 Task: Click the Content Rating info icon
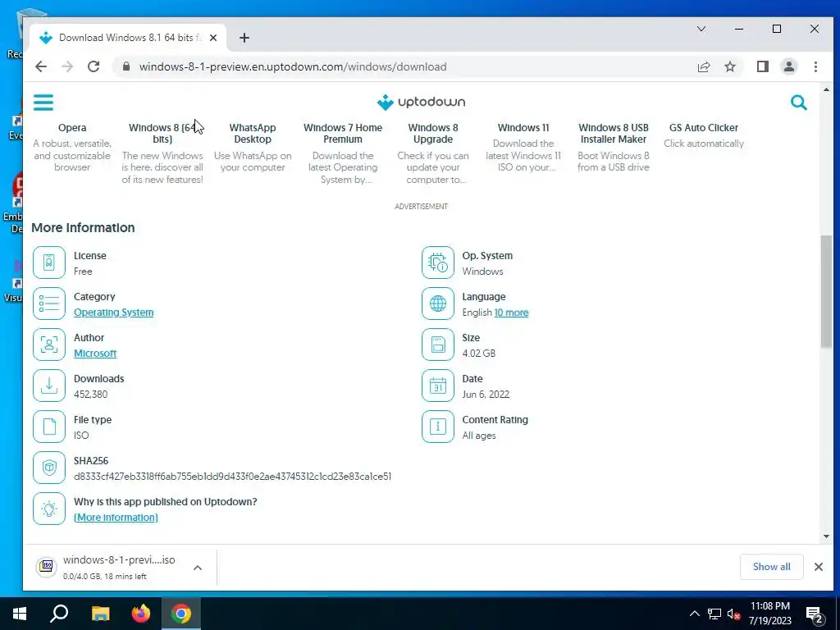(438, 427)
